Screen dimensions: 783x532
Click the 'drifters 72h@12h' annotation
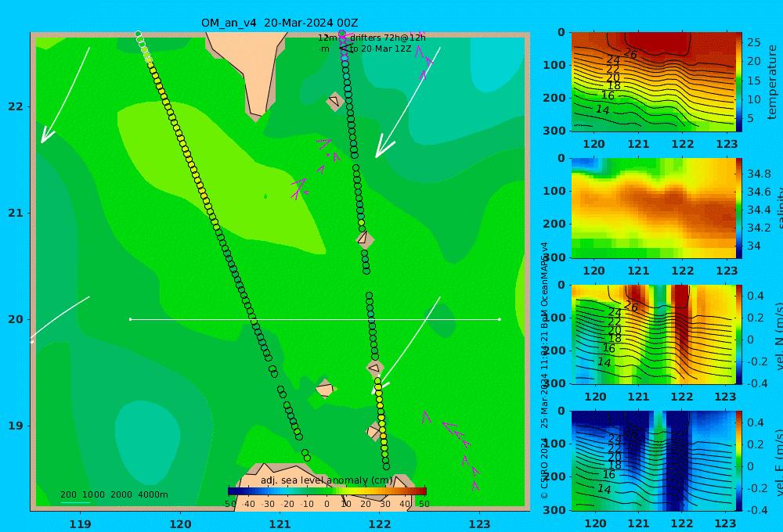click(388, 38)
